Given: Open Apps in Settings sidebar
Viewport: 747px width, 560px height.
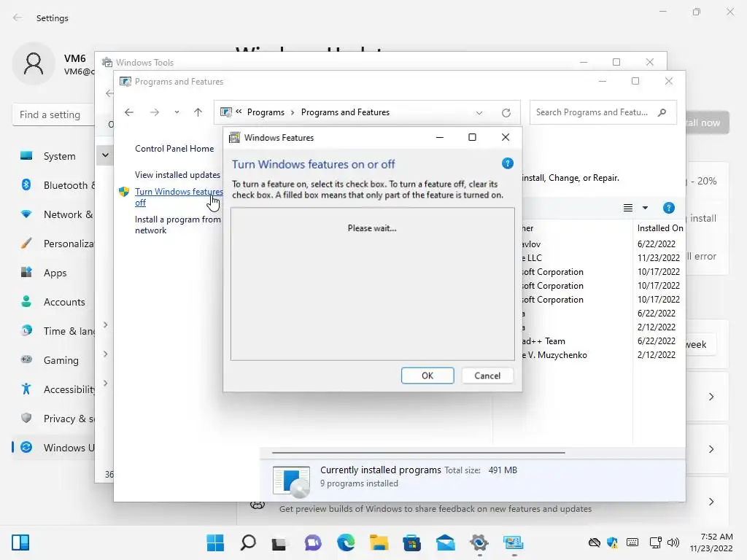Looking at the screenshot, I should click(x=53, y=273).
